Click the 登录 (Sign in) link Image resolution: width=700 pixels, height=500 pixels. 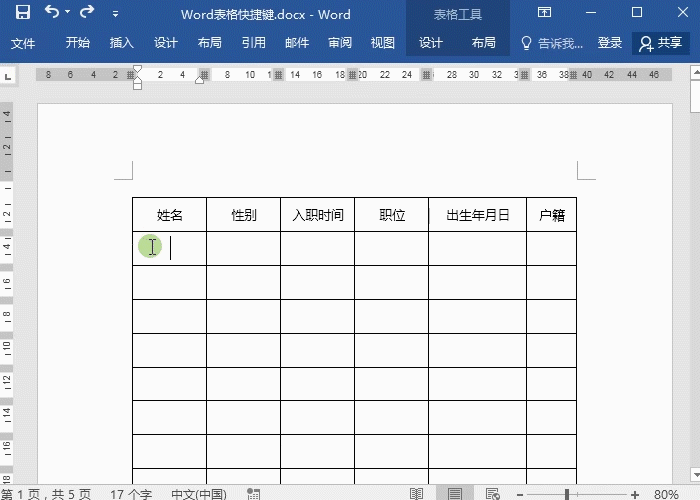(610, 43)
